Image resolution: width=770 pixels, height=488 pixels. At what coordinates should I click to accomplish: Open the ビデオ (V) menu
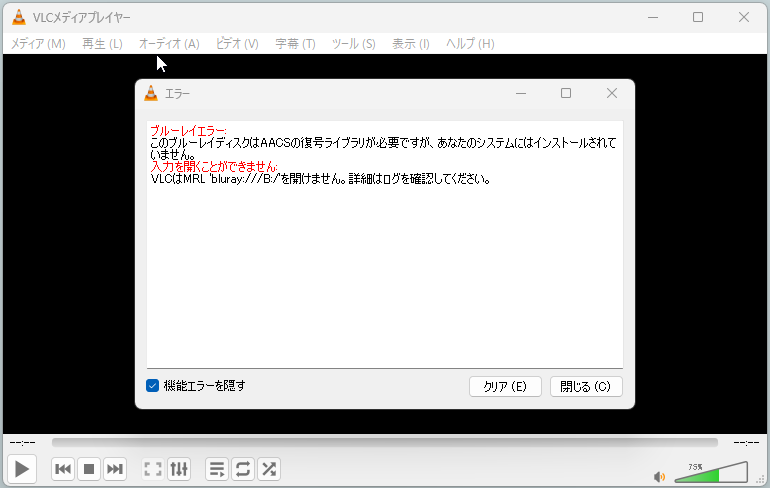click(237, 44)
